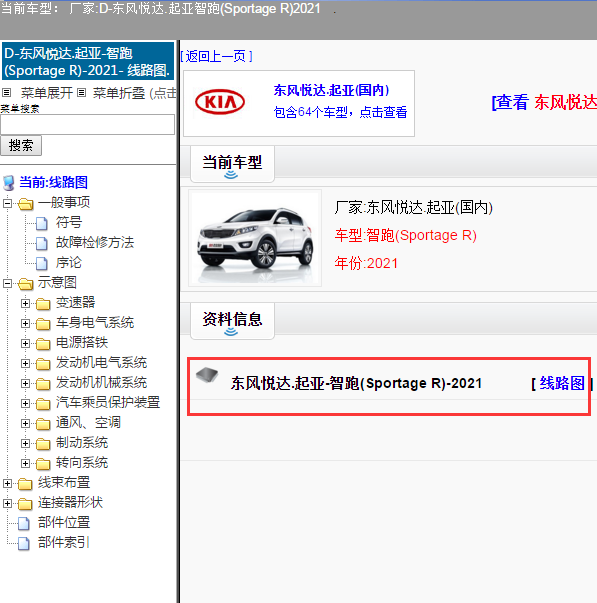Open 符号 in the tree
The image size is (597, 603).
(x=69, y=223)
